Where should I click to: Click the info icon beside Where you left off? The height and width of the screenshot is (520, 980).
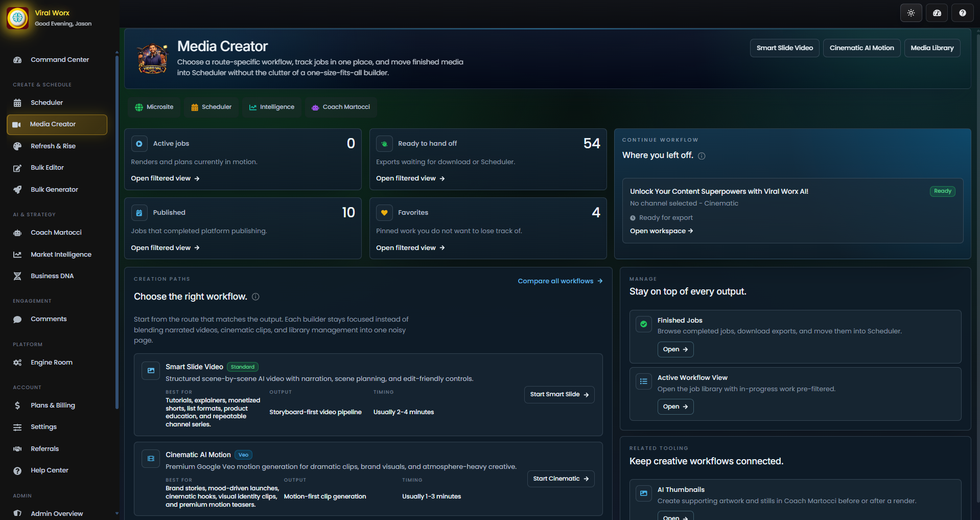coord(702,156)
